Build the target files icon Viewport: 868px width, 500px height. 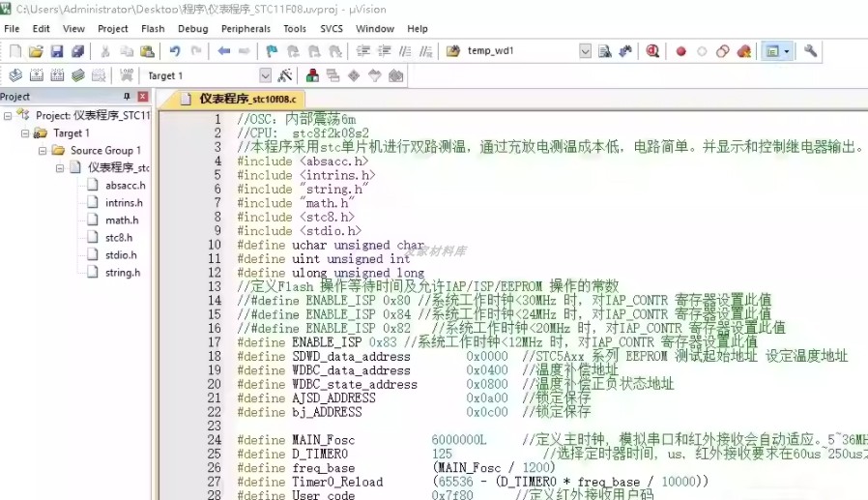[37, 75]
